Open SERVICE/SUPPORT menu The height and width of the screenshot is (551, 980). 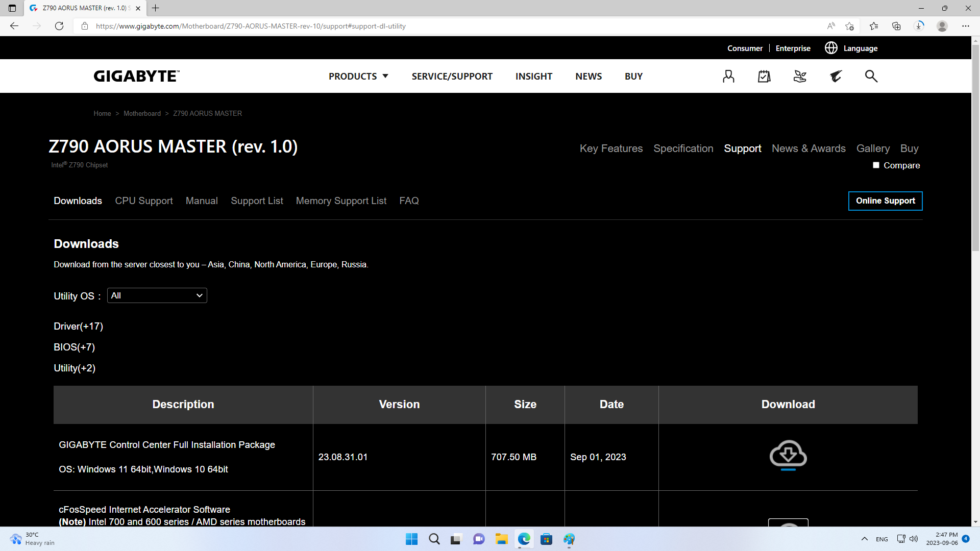coord(452,76)
